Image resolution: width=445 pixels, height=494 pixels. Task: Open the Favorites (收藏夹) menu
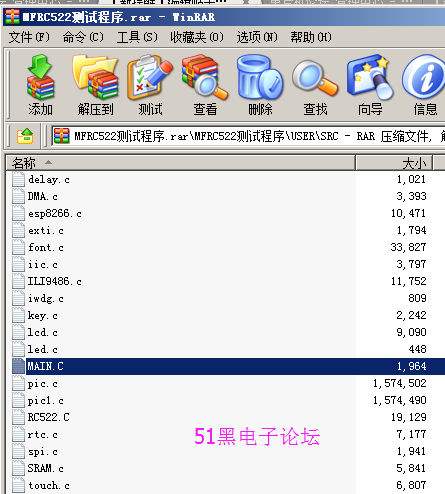click(197, 37)
